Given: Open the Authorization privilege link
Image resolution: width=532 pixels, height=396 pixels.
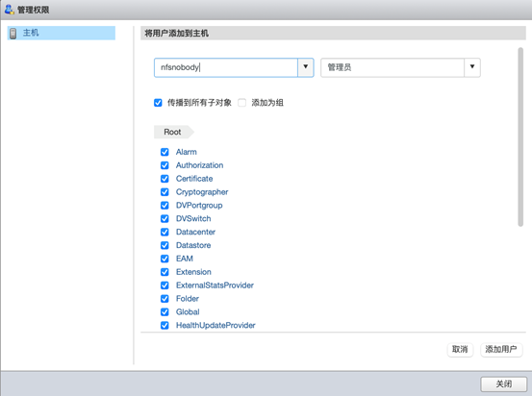Looking at the screenshot, I should (x=199, y=165).
